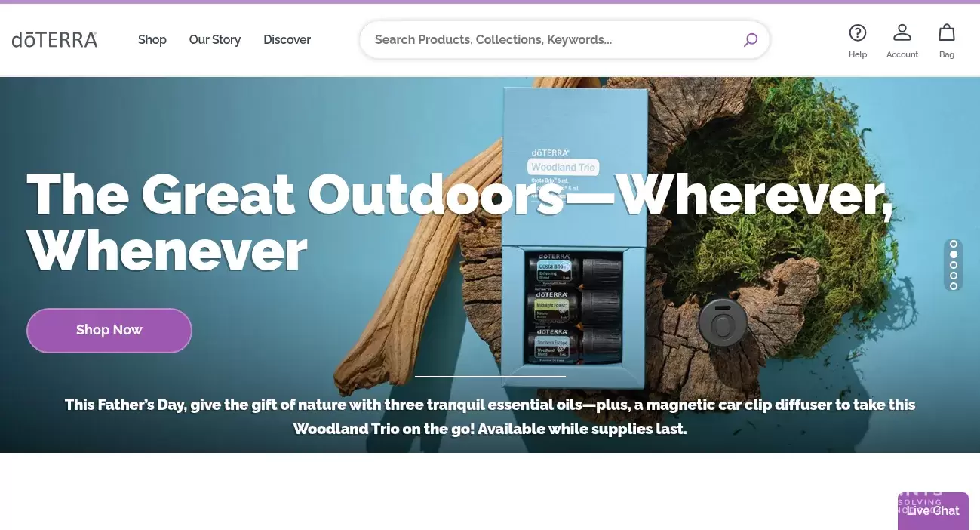This screenshot has height=530, width=980.
Task: Open the Account icon
Action: click(902, 41)
